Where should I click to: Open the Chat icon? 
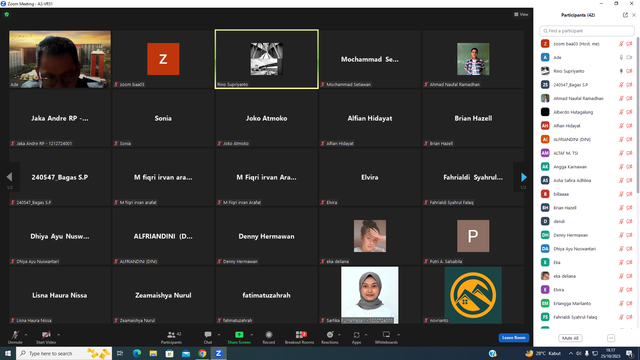208,335
